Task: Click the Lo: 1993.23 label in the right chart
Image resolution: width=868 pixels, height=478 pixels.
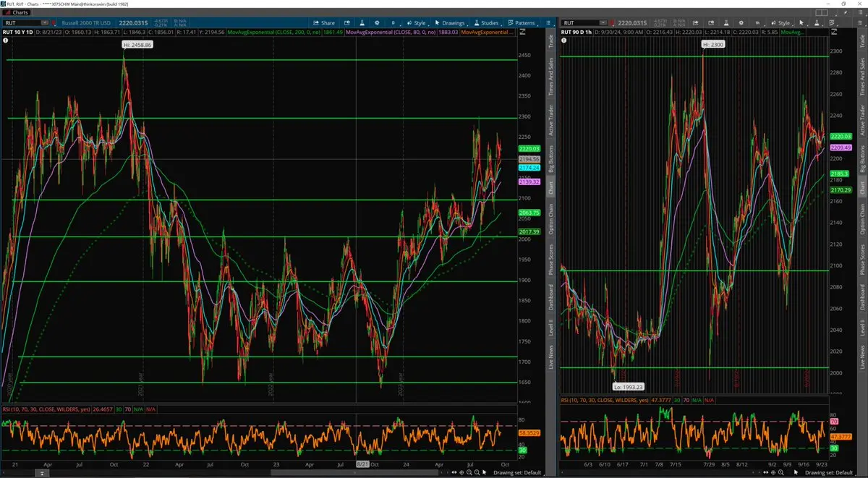Action: click(626, 387)
